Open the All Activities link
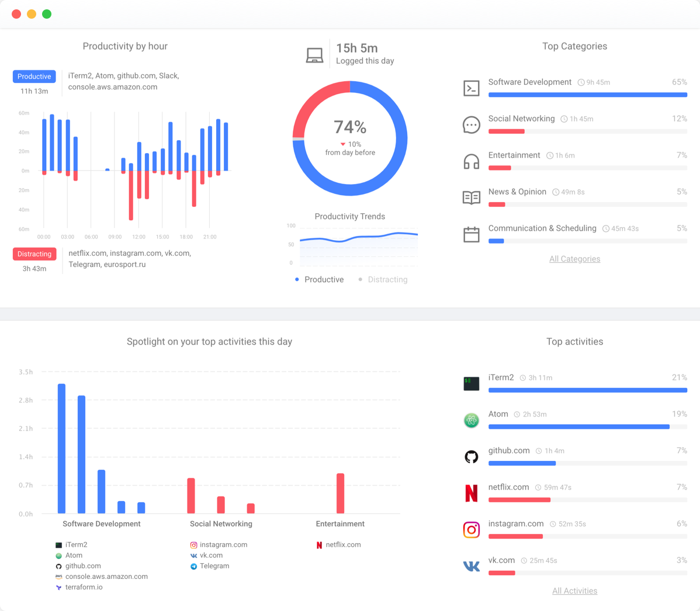Screen dimensions: 700x611 click(574, 591)
